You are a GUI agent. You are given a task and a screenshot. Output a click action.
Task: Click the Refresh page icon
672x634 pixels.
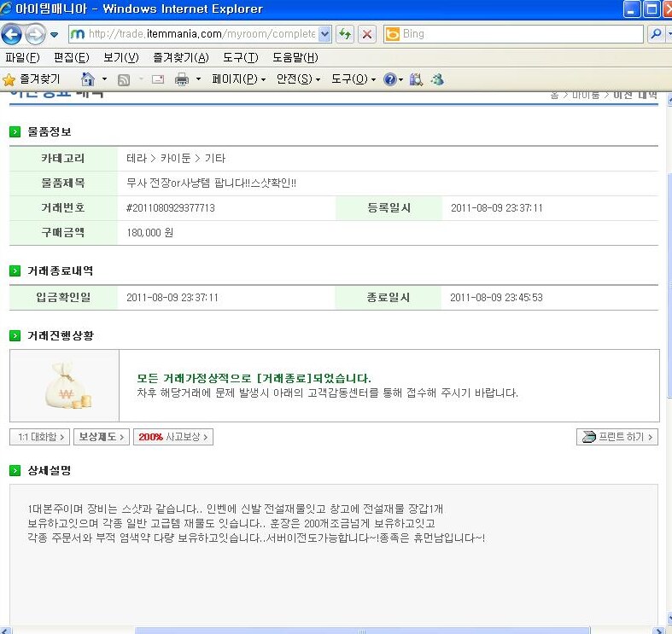point(345,34)
